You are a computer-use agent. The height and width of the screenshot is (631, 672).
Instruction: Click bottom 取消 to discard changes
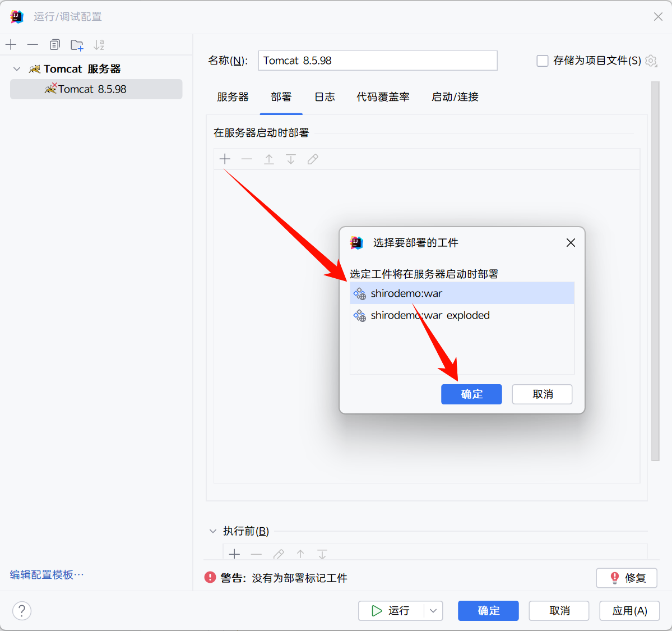(559, 610)
